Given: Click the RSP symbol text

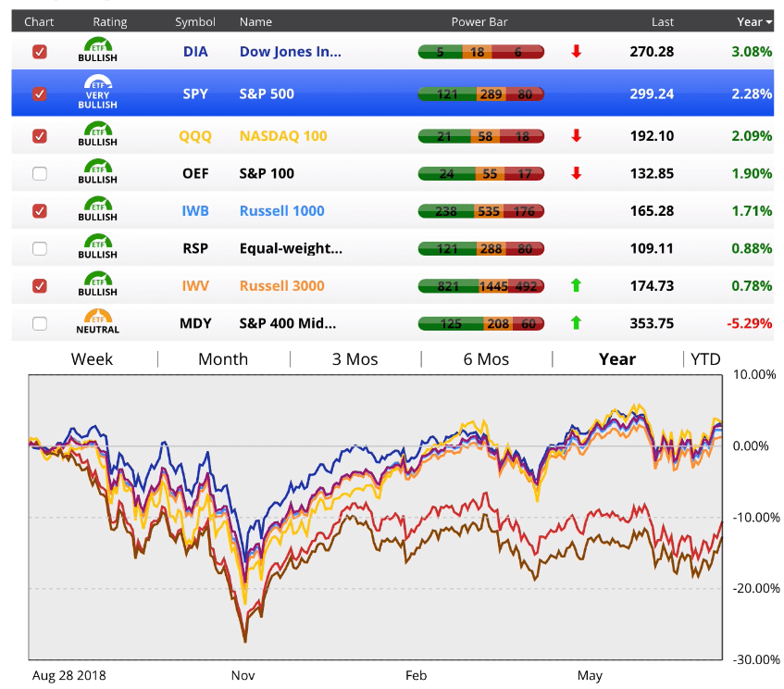Looking at the screenshot, I should (195, 249).
